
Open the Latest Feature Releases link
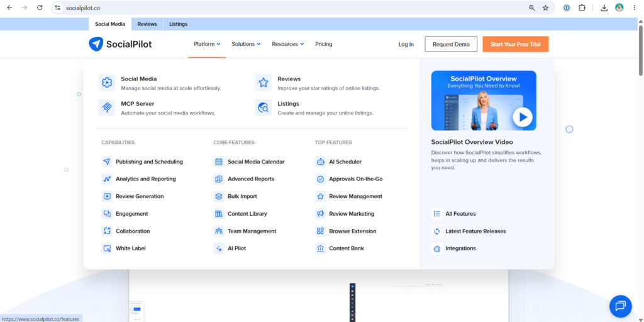pyautogui.click(x=475, y=231)
